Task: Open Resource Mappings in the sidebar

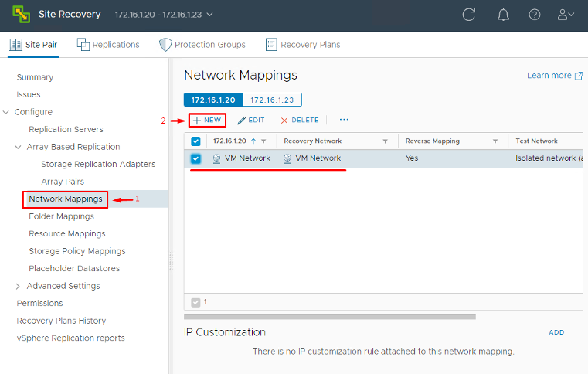Action: pyautogui.click(x=67, y=233)
